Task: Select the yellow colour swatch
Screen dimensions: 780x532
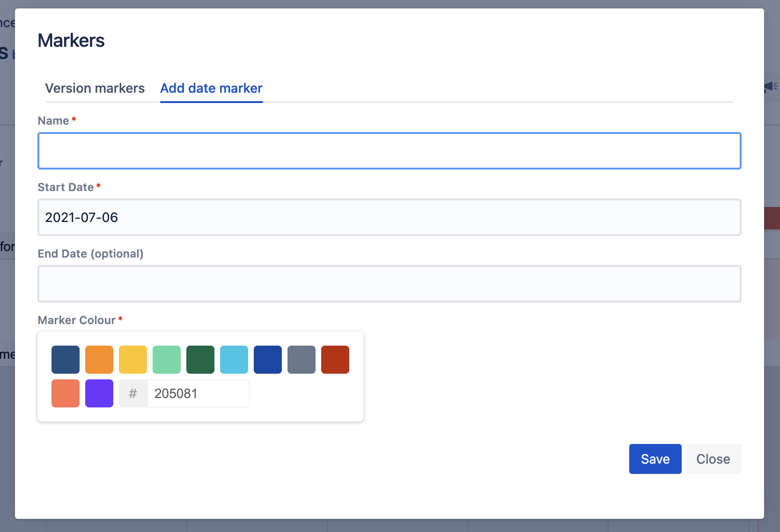Action: pyautogui.click(x=133, y=360)
